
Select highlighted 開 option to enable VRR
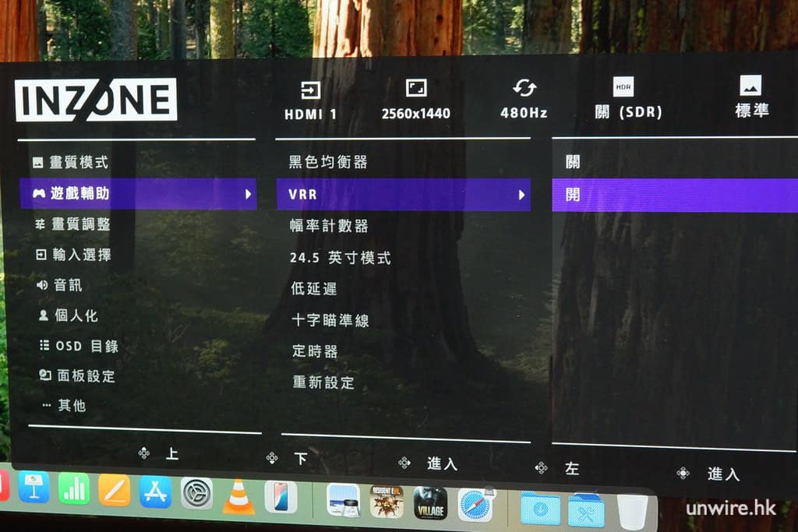pyautogui.click(x=573, y=195)
